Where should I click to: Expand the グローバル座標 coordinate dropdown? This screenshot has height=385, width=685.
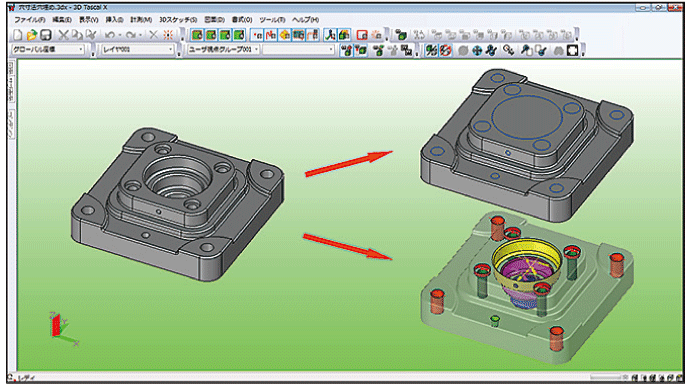[x=48, y=50]
